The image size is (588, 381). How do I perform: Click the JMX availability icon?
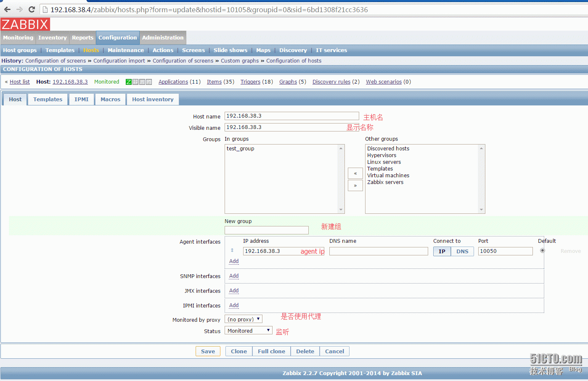[x=142, y=82]
